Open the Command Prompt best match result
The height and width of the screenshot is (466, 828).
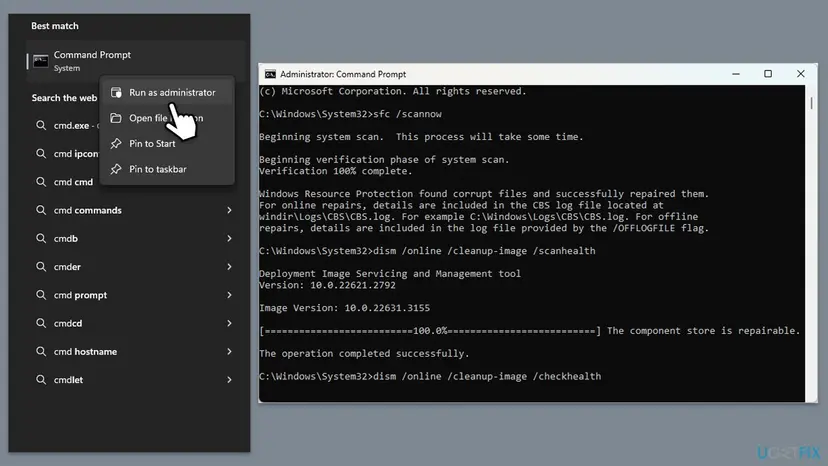tap(135, 61)
